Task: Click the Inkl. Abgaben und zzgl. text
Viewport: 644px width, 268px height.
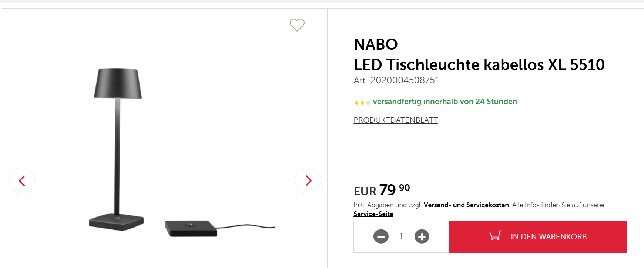Action: click(x=388, y=205)
